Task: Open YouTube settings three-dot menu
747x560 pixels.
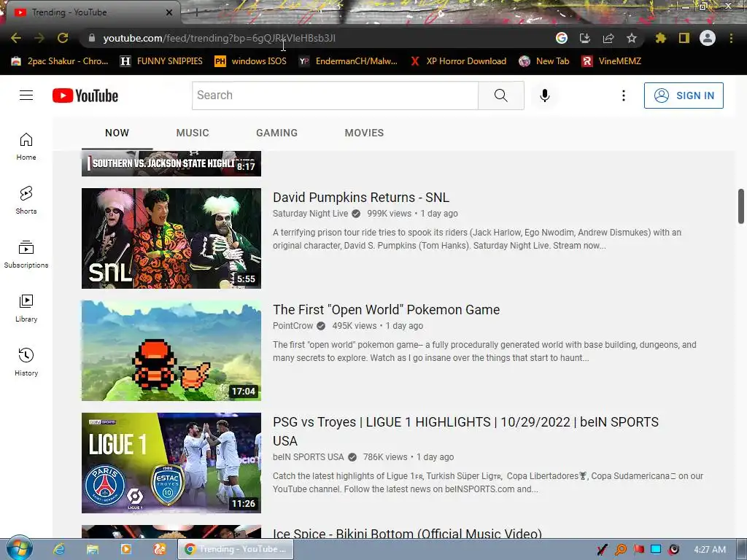Action: (623, 96)
